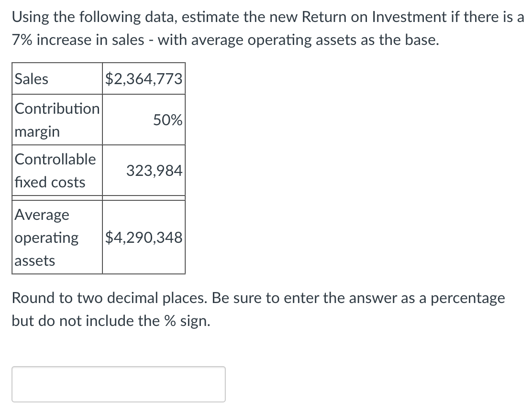
Task: Click the average operating assets as base phrase
Action: [x=298, y=40]
